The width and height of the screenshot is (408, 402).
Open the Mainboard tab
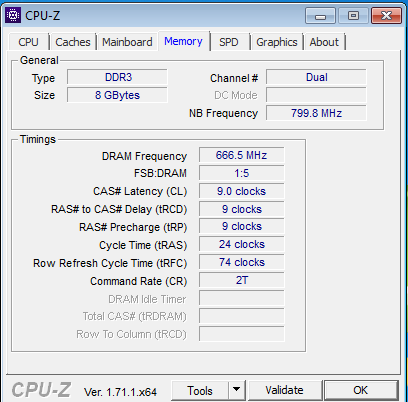[x=127, y=42]
